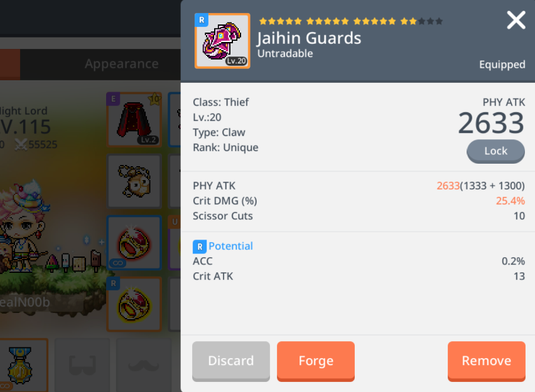This screenshot has height=392, width=535.
Task: Select the orange active equipment tab
Action: click(10, 65)
